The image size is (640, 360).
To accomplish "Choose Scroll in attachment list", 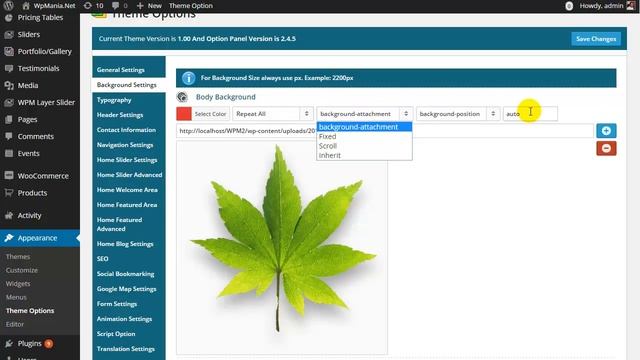I will pos(364,146).
